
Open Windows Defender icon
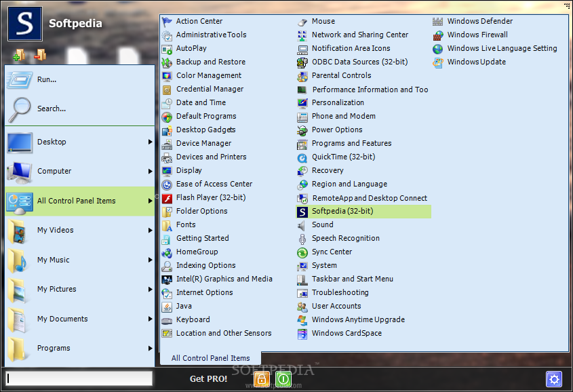point(438,21)
